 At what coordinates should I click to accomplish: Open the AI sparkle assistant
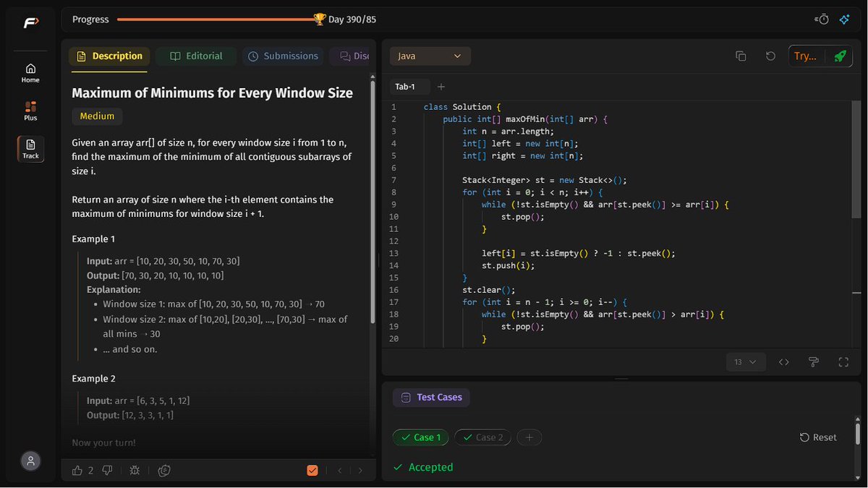(844, 20)
